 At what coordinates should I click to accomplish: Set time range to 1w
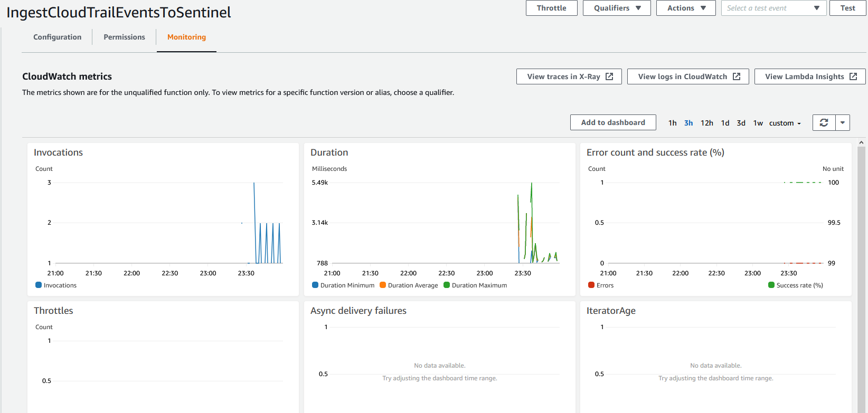pyautogui.click(x=758, y=123)
